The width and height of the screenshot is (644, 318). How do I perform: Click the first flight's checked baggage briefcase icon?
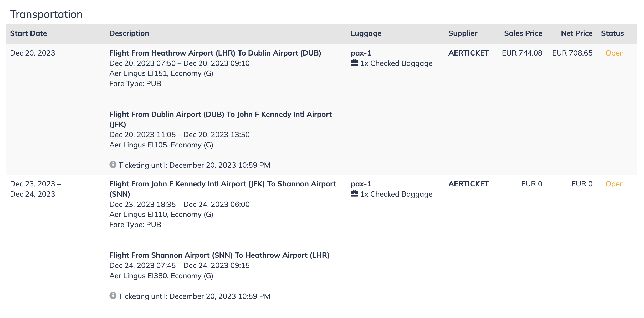click(x=354, y=63)
